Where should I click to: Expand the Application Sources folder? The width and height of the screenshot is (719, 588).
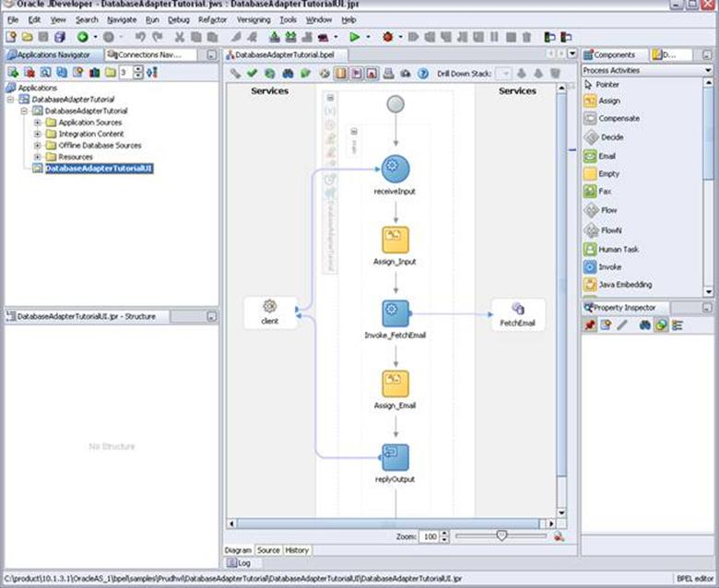click(x=38, y=123)
